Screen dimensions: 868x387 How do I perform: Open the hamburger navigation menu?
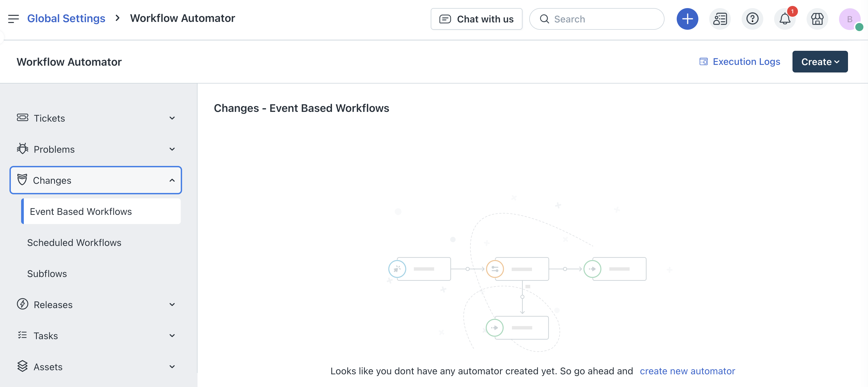point(14,19)
